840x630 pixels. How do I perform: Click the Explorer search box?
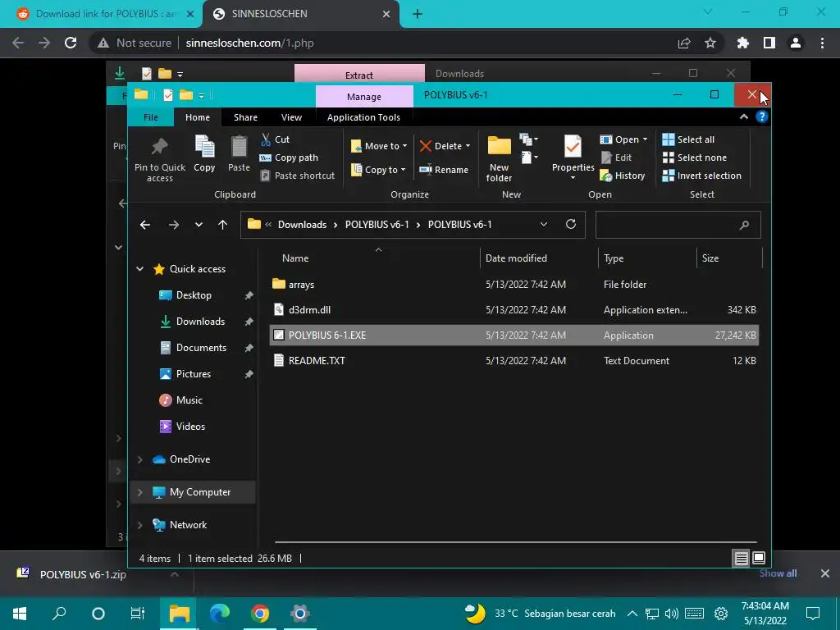tap(678, 225)
